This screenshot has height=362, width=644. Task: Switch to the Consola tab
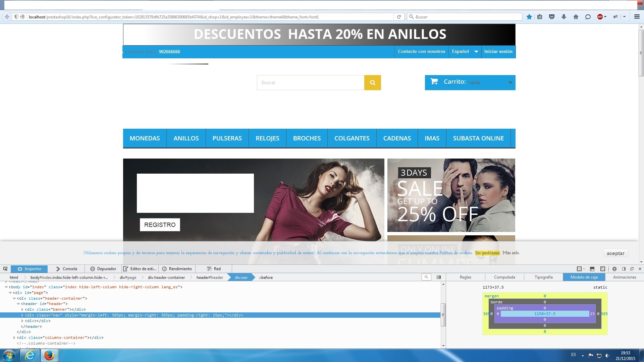(66, 269)
